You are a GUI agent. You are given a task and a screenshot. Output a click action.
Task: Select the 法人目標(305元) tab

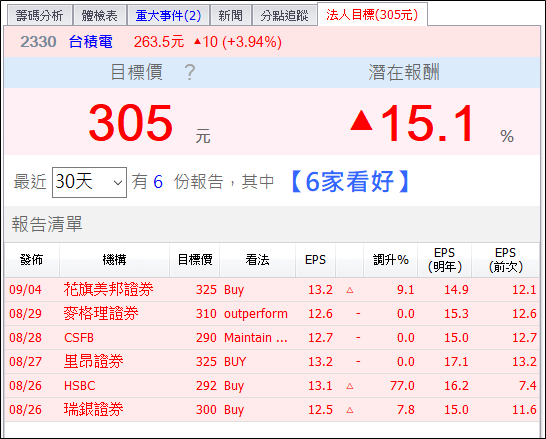(x=372, y=15)
